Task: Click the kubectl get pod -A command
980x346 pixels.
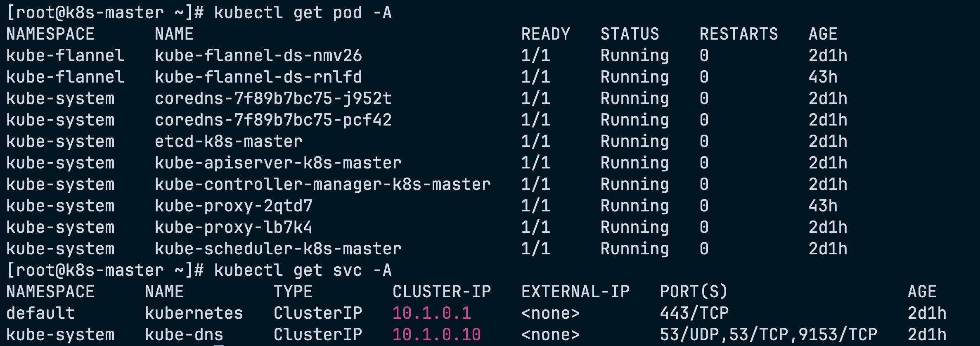Action: 303,13
